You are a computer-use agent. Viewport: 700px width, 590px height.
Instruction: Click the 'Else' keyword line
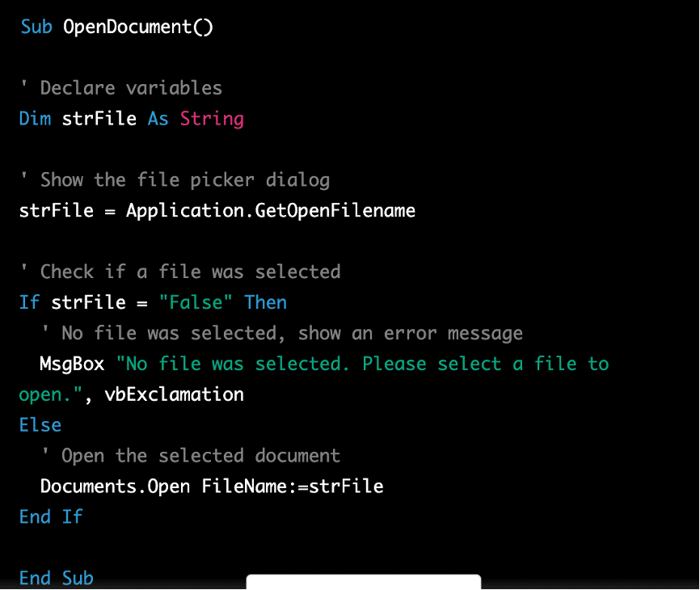[40, 425]
